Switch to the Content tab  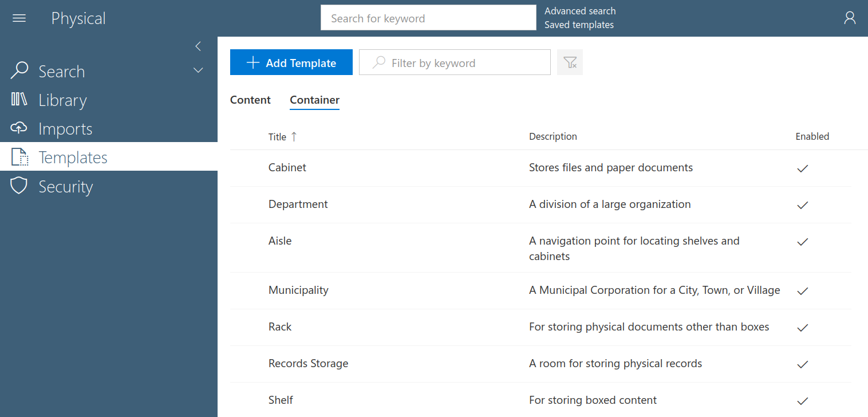[250, 100]
